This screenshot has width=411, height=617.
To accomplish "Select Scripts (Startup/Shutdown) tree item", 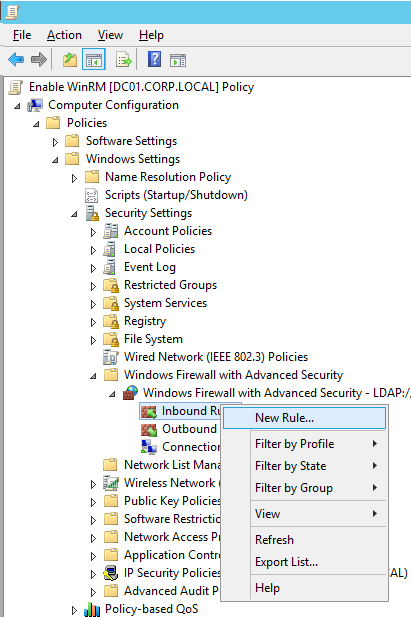I will (x=176, y=195).
